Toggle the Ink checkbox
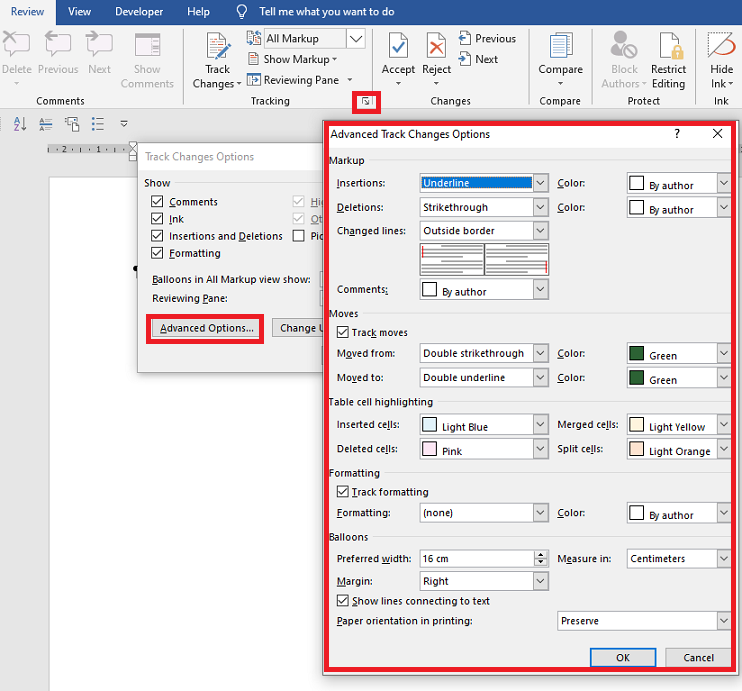Image resolution: width=742 pixels, height=691 pixels. pos(157,219)
